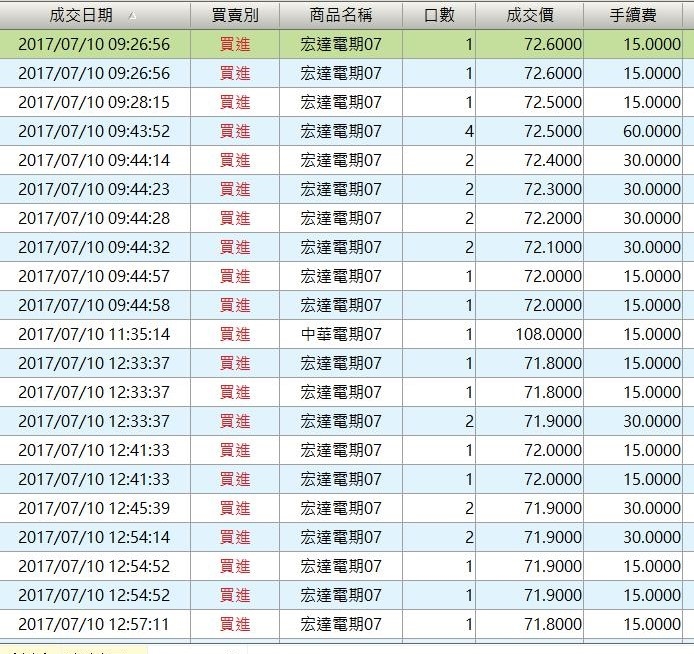The width and height of the screenshot is (694, 654).
Task: Click 買進 in the 09:28:15 row
Action: (235, 102)
